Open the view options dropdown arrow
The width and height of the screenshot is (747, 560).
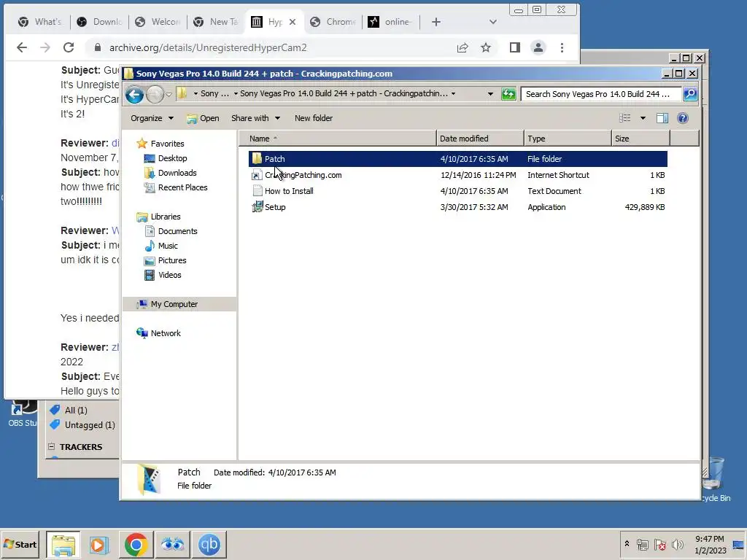pyautogui.click(x=643, y=118)
